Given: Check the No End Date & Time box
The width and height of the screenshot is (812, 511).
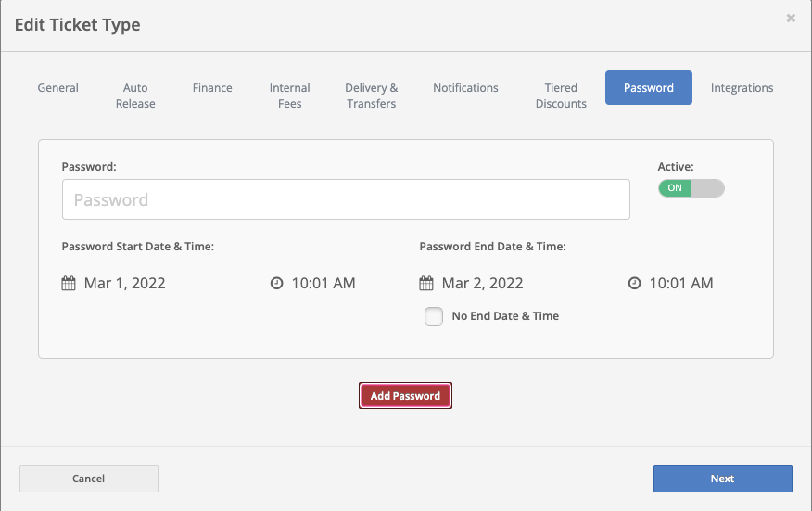Looking at the screenshot, I should 434,316.
